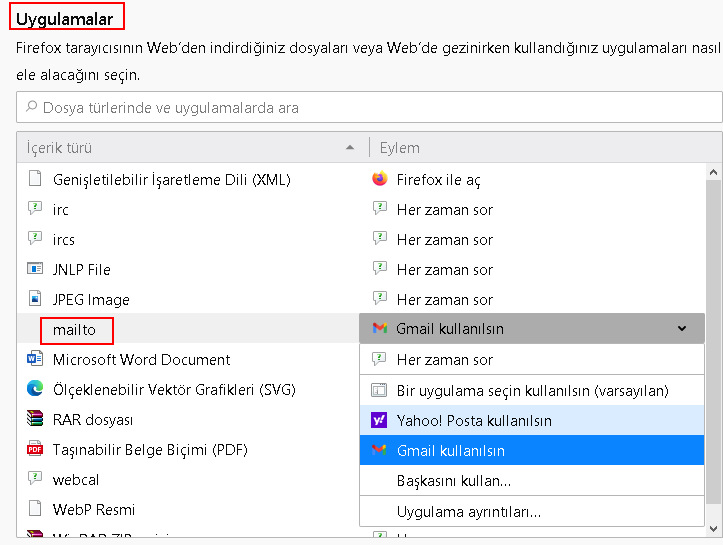Click the scrollbar down arrow

(x=714, y=529)
